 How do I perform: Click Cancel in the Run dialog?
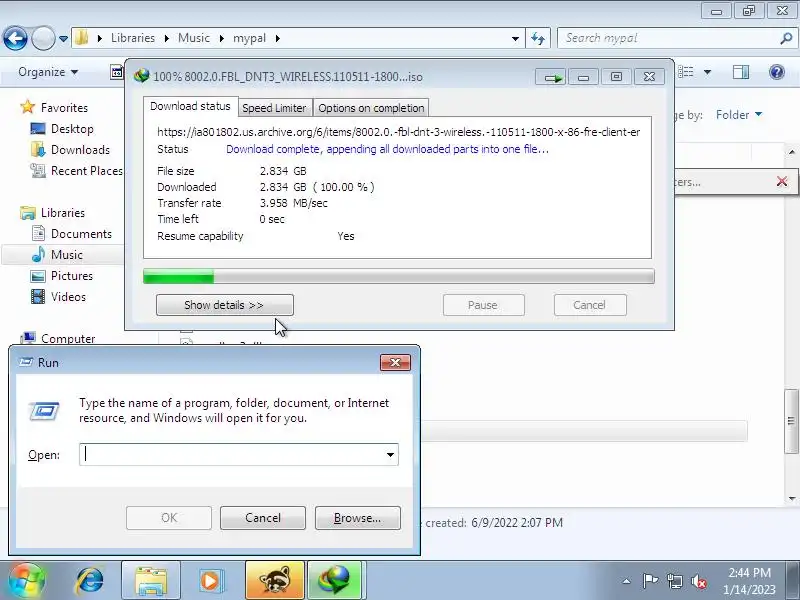263,518
